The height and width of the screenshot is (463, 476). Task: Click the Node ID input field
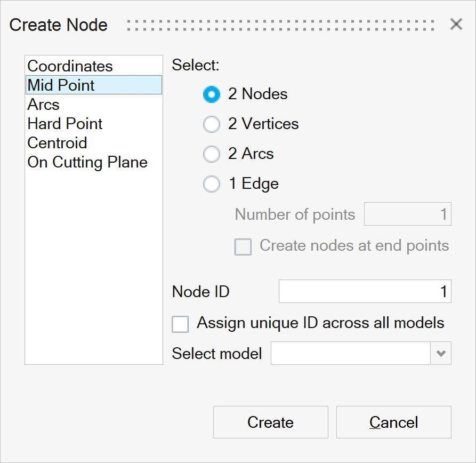click(365, 292)
